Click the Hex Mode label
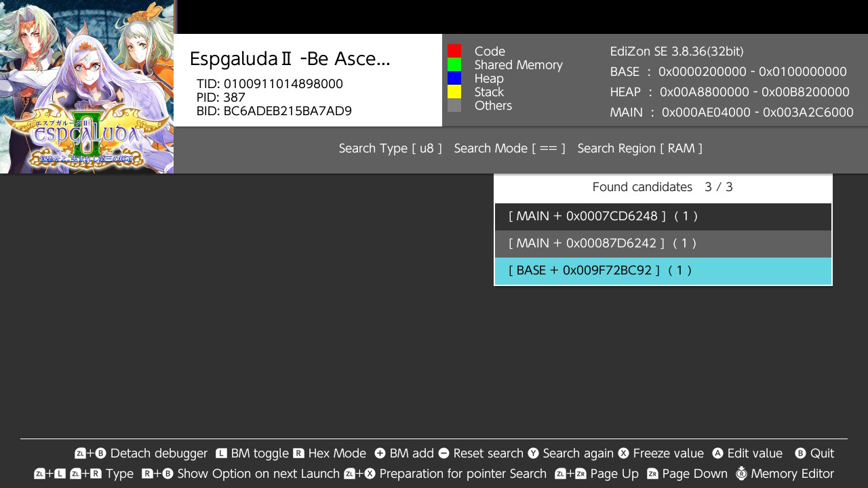This screenshot has height=488, width=868. 337,453
